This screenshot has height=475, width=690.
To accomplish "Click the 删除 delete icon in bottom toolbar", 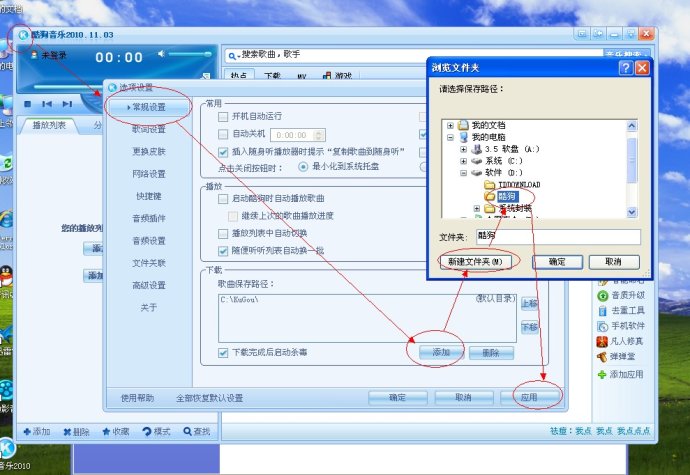I will pos(67,432).
